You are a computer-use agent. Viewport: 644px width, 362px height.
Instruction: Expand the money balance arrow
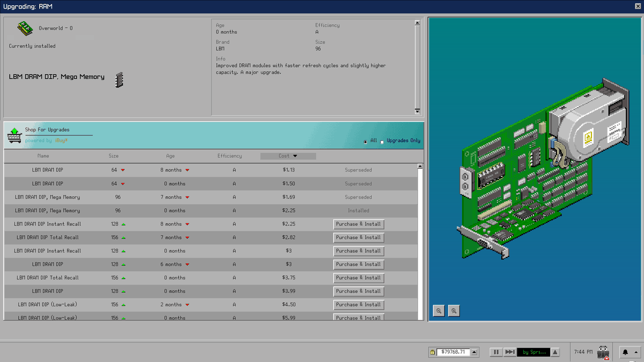pyautogui.click(x=474, y=352)
